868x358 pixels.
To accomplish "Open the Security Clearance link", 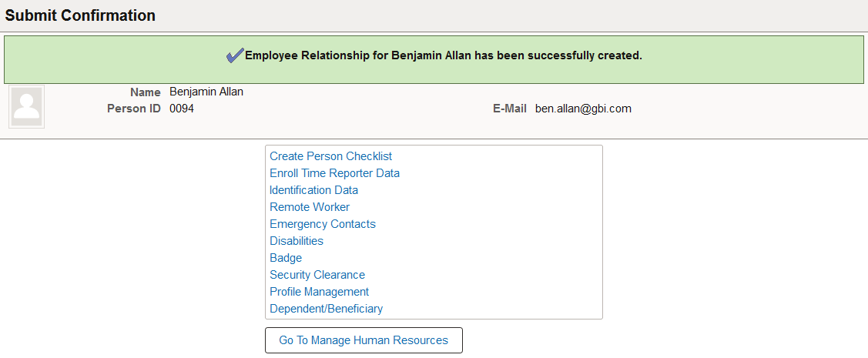I will (317, 275).
